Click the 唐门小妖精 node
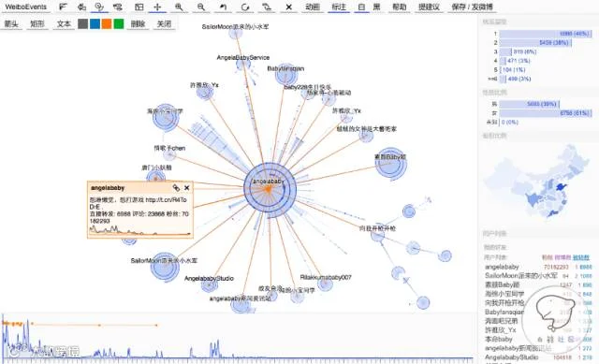This screenshot has width=599, height=364. pos(155,177)
